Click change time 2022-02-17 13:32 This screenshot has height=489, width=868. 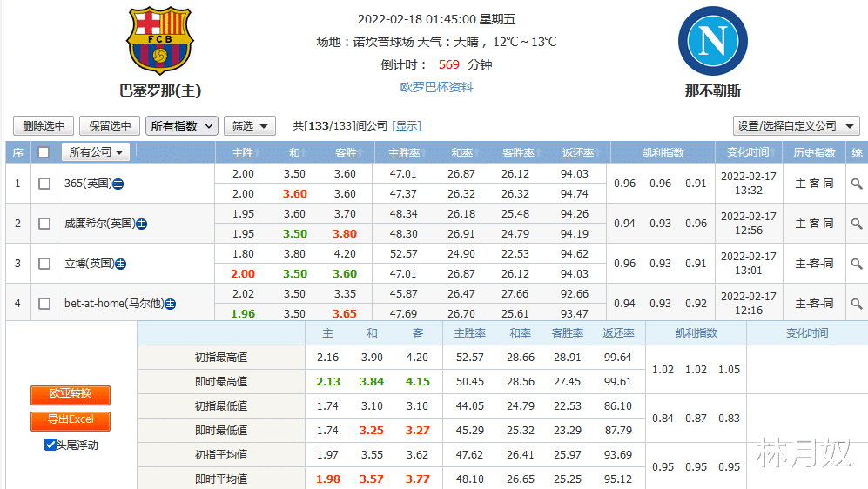(749, 184)
